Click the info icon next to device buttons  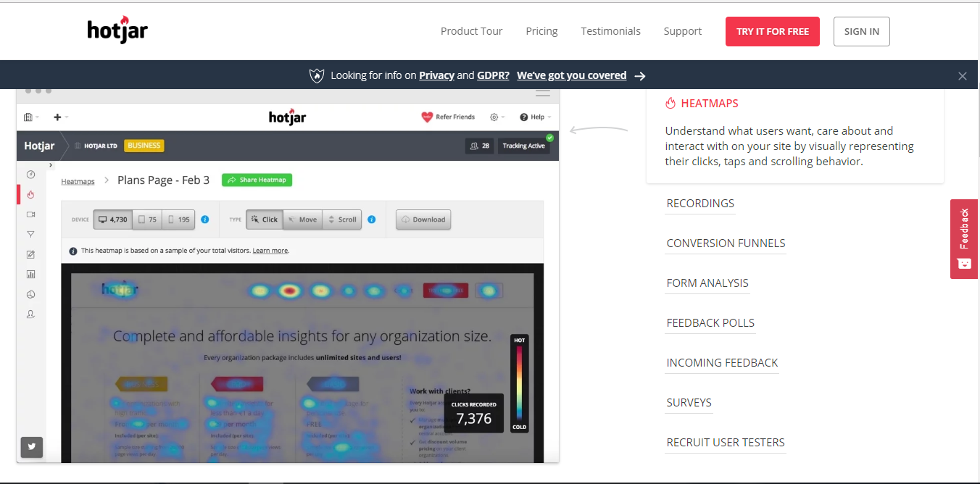205,220
